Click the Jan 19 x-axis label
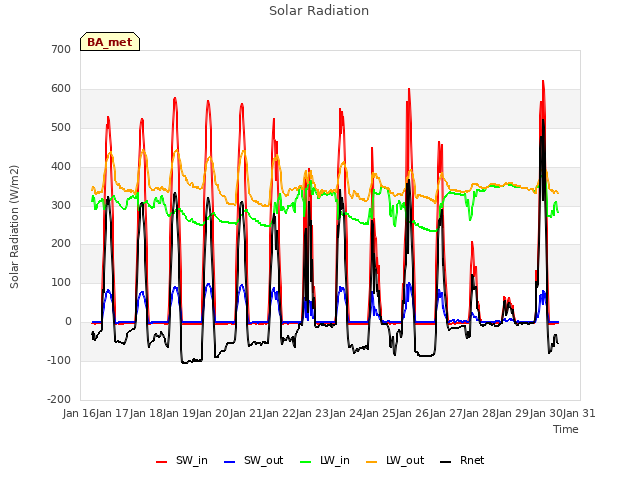The image size is (640, 480). pyautogui.click(x=179, y=413)
